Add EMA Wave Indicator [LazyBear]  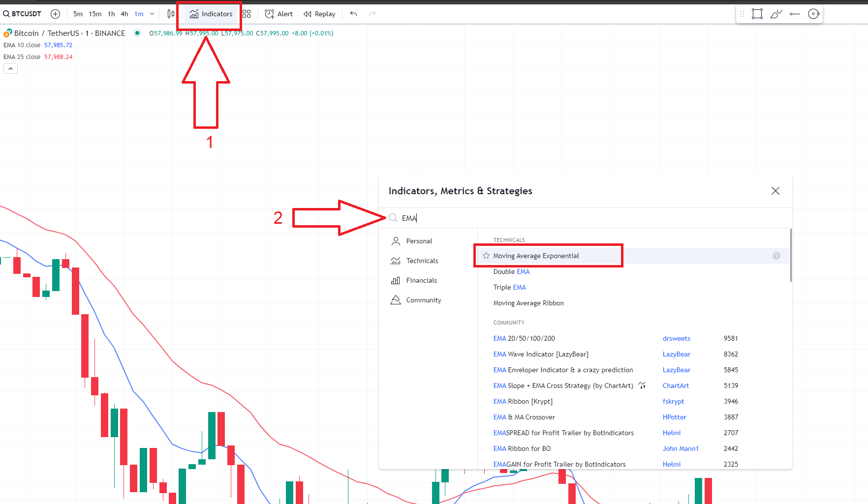(541, 354)
